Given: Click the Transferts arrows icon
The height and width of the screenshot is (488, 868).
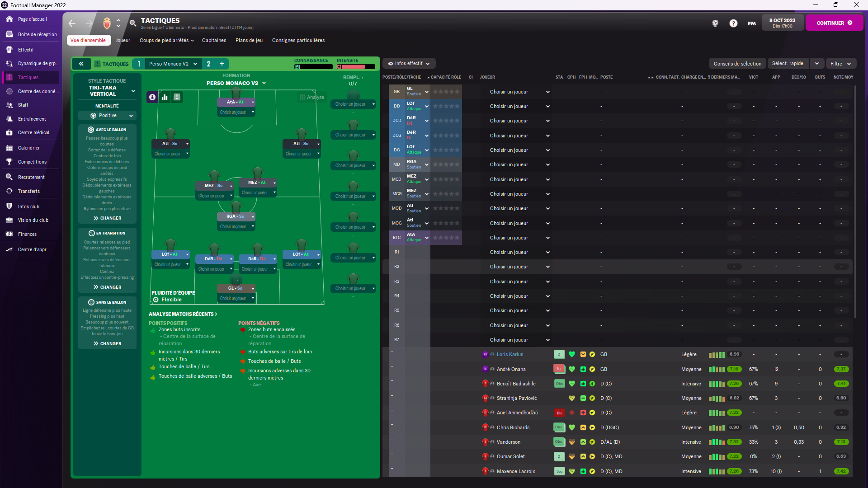Looking at the screenshot, I should 9,191.
